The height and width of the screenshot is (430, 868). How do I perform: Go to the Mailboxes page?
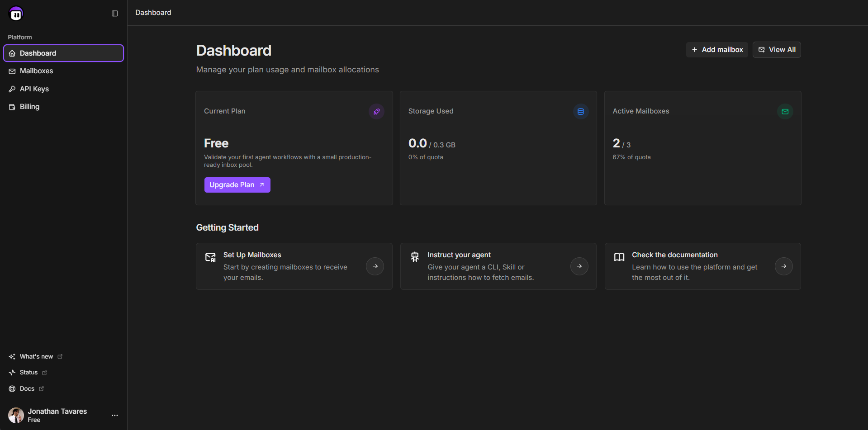36,71
